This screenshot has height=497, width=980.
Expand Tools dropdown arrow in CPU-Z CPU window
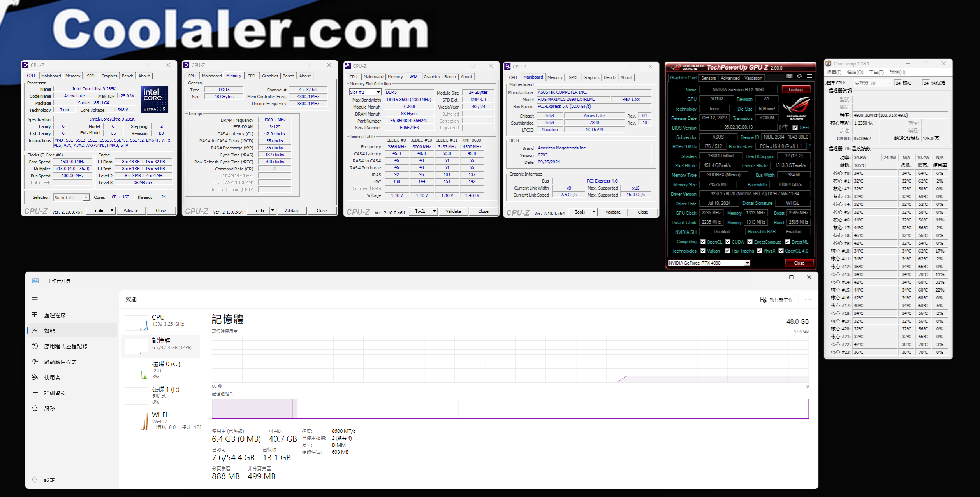pos(112,210)
